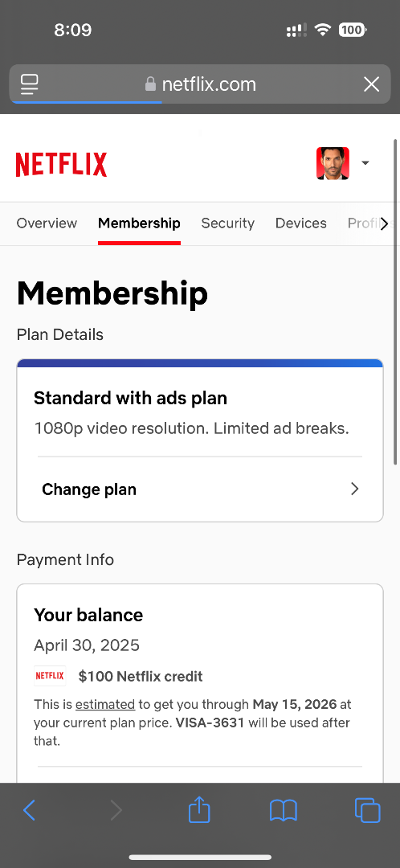
Task: Open the profile avatar menu
Action: [x=333, y=163]
